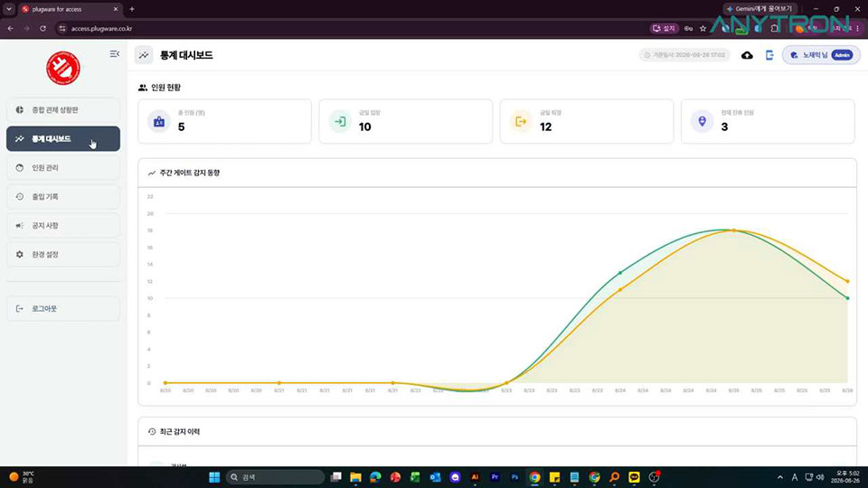The width and height of the screenshot is (868, 488).
Task: Click the blue exit-door icon in header
Action: click(x=769, y=55)
